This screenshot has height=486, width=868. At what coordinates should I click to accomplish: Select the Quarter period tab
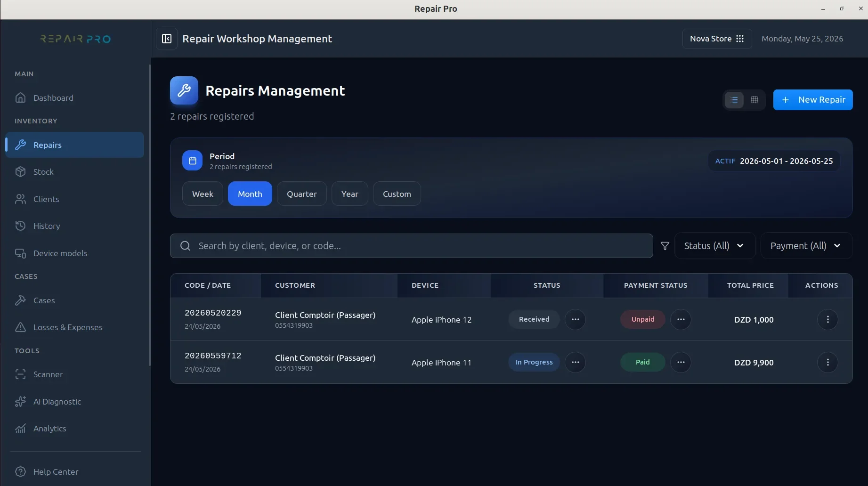pos(302,194)
